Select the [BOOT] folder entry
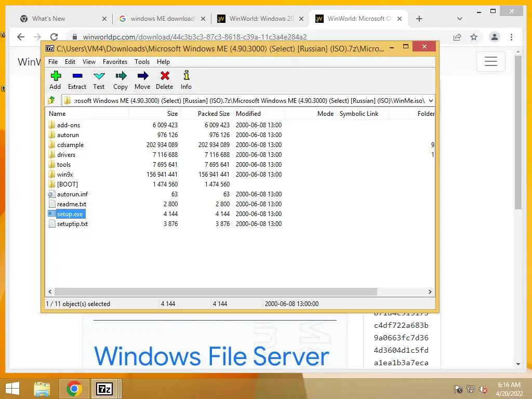Image resolution: width=532 pixels, height=399 pixels. (67, 184)
